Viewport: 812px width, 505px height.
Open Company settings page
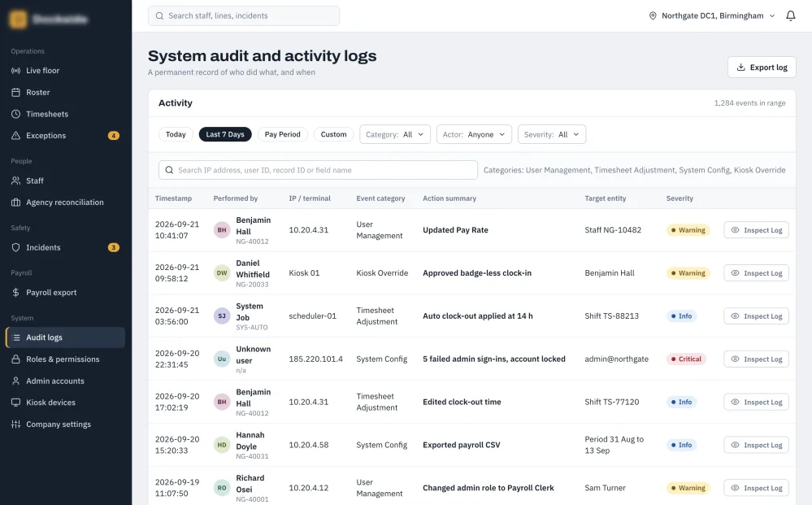(65, 424)
